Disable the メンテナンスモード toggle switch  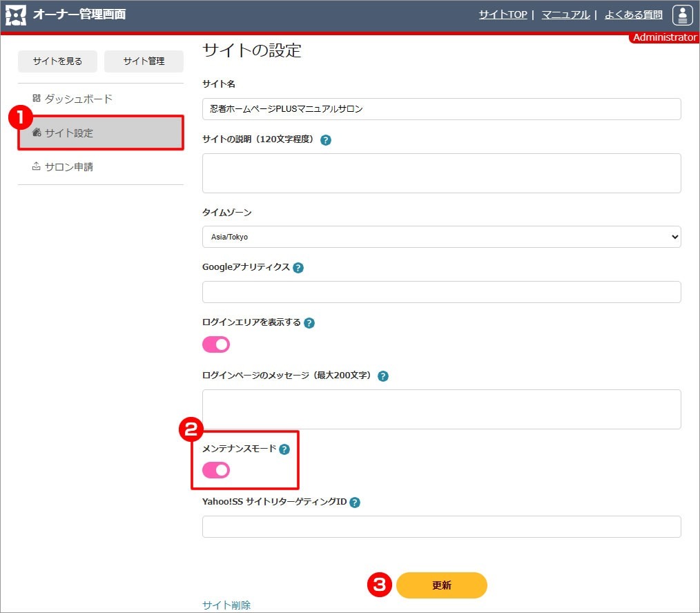216,470
